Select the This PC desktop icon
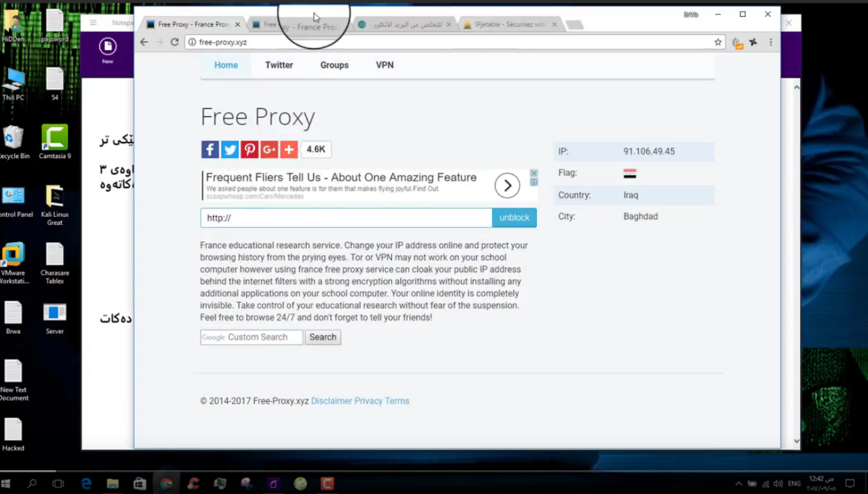This screenshot has height=494, width=868. [x=14, y=84]
